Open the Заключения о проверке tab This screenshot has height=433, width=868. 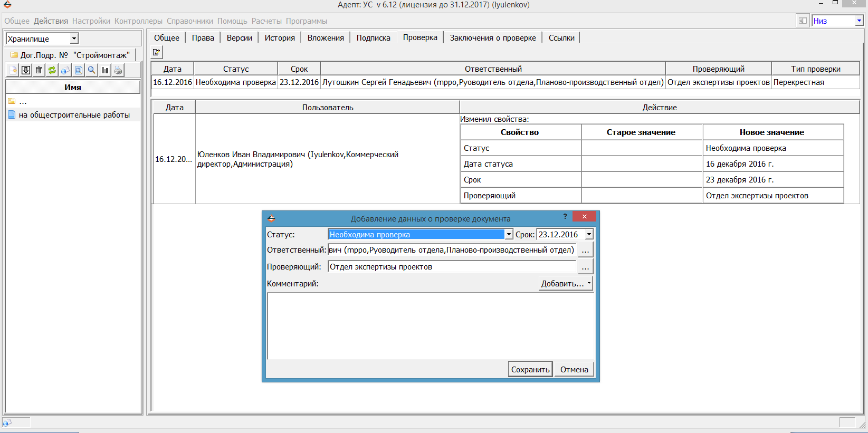coord(493,38)
